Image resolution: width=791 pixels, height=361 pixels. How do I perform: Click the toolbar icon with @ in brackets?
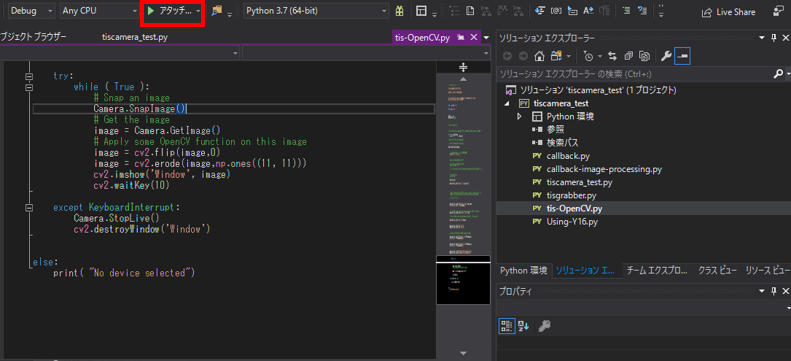pos(556,11)
